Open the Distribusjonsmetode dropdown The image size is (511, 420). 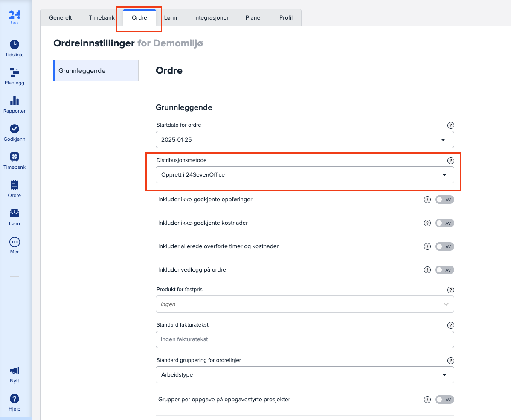305,175
